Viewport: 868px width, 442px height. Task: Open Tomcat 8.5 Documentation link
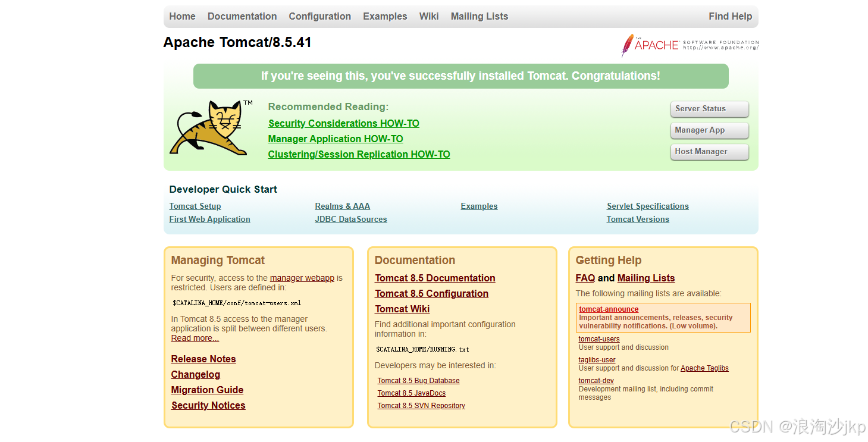click(435, 278)
